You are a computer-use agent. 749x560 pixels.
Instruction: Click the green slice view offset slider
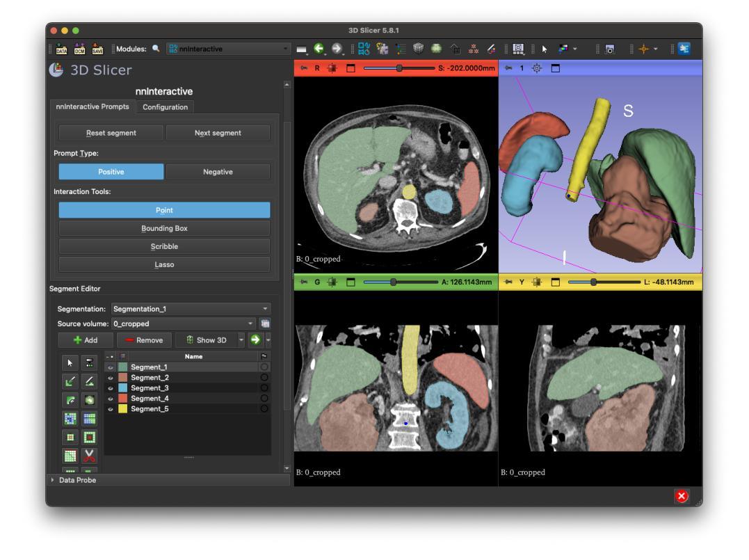click(401, 282)
